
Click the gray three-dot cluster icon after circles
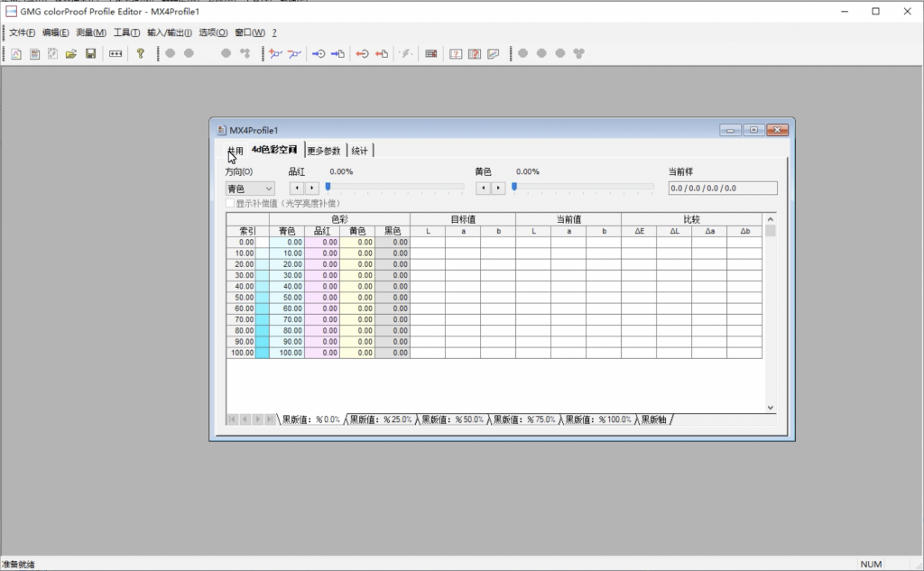245,53
